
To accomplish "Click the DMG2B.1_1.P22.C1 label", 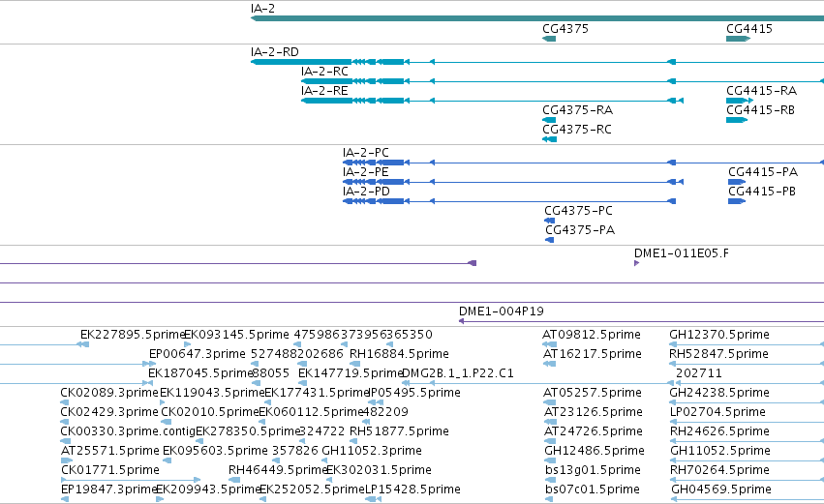I will click(x=458, y=373).
